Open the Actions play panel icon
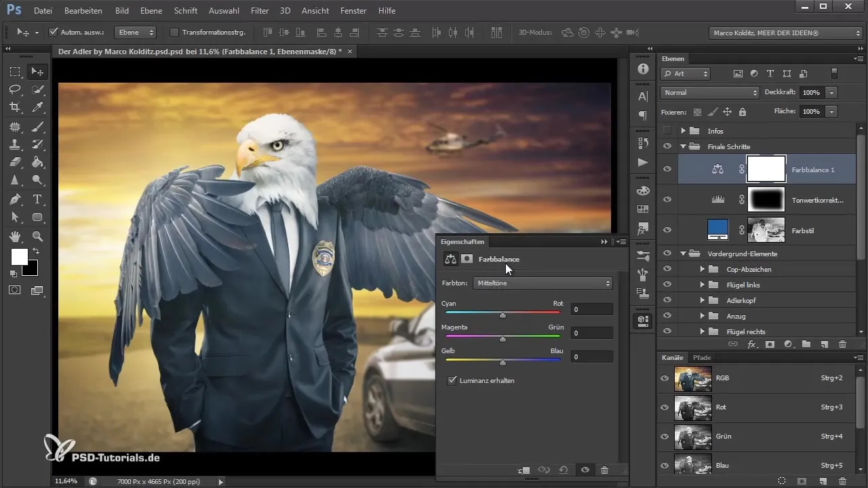 643,163
